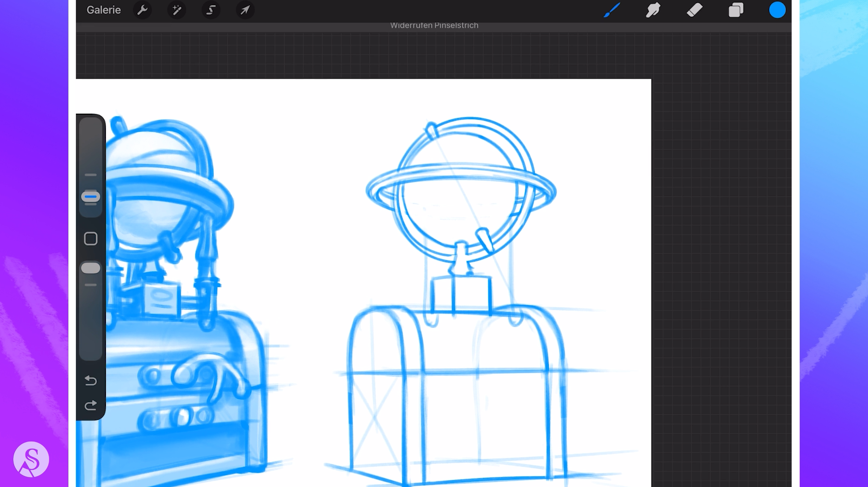
Task: Redo the last undone action
Action: 90,405
